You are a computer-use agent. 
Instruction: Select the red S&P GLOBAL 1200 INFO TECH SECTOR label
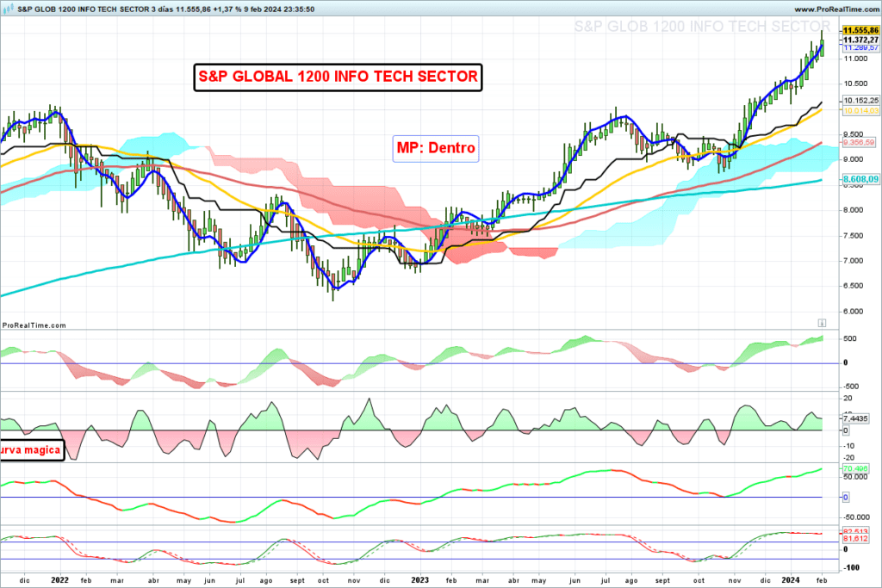click(x=338, y=77)
